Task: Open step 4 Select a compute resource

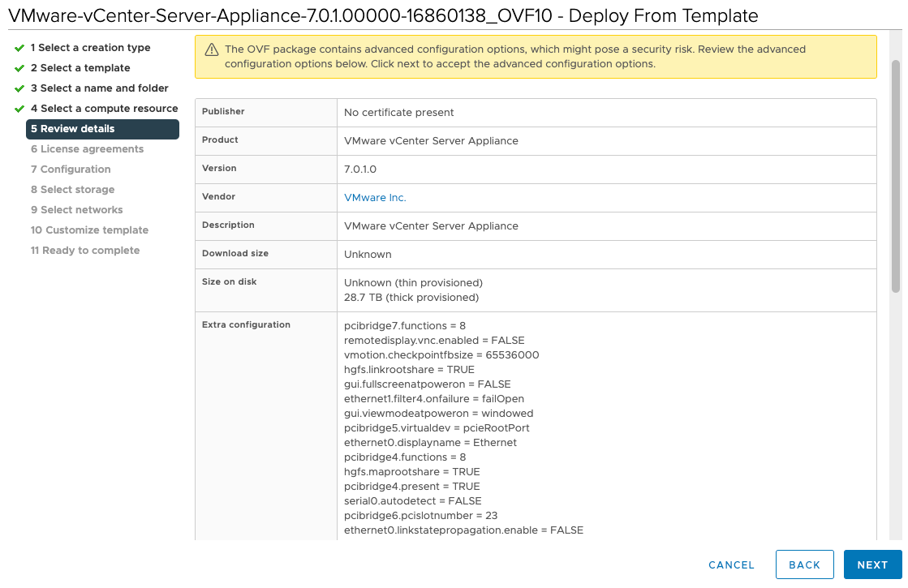Action: click(x=104, y=109)
